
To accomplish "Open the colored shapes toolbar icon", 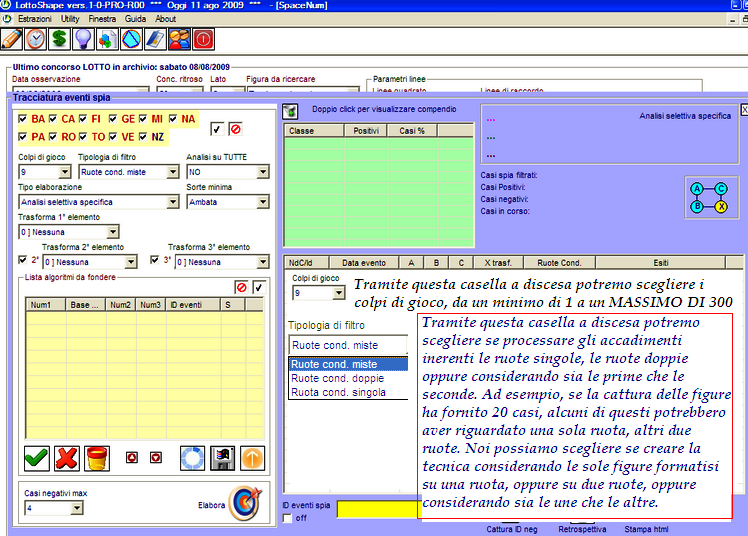I will tap(107, 40).
